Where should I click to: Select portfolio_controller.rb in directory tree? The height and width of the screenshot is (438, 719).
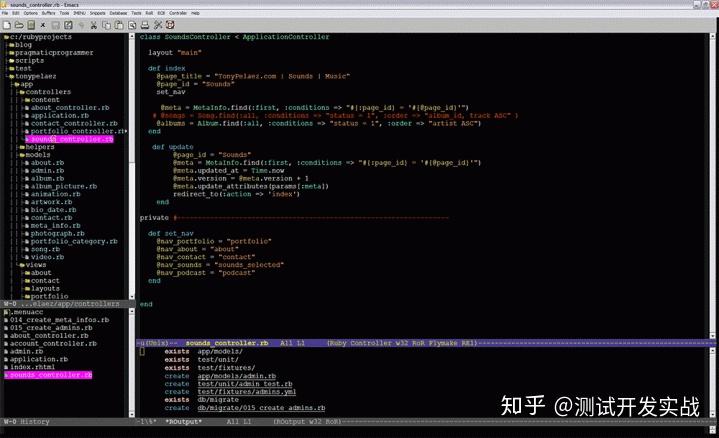pyautogui.click(x=78, y=131)
